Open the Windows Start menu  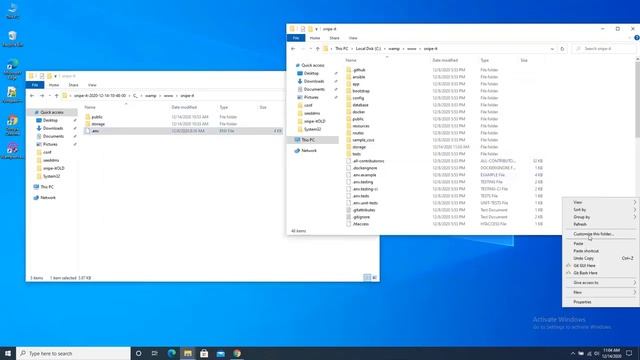(x=8, y=353)
